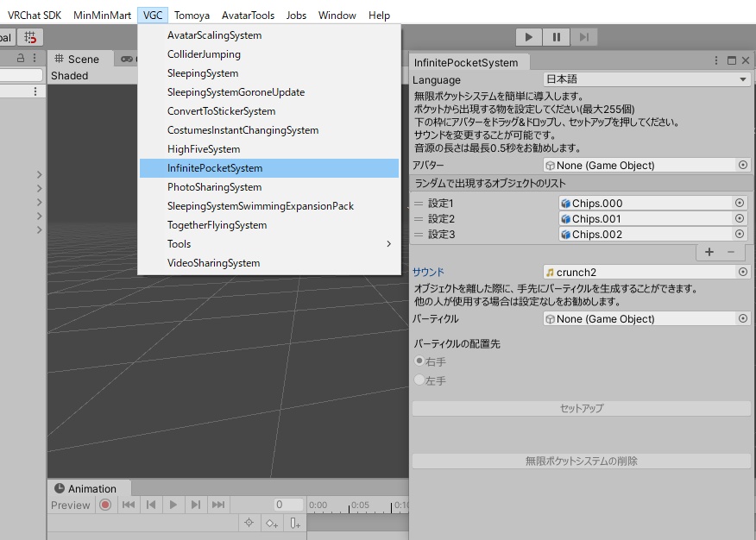This screenshot has height=540, width=756.
Task: Enable Preview mode in the Animation window
Action: click(71, 505)
